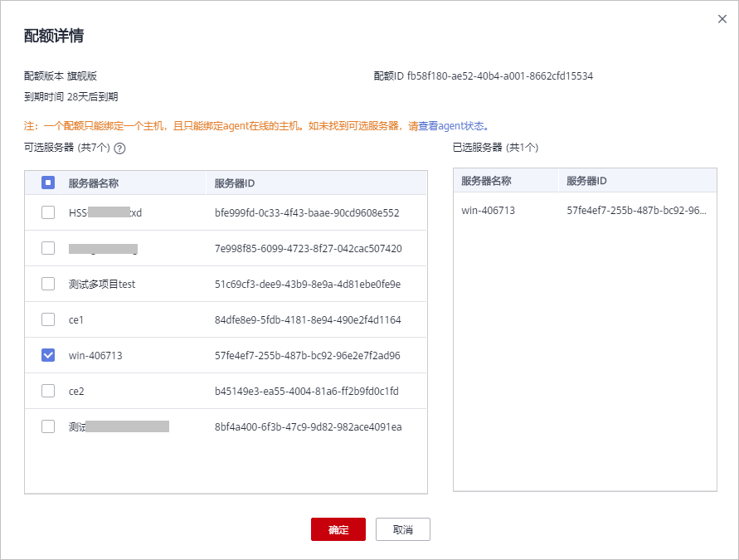Select the checkbox of the last server row

point(48,426)
